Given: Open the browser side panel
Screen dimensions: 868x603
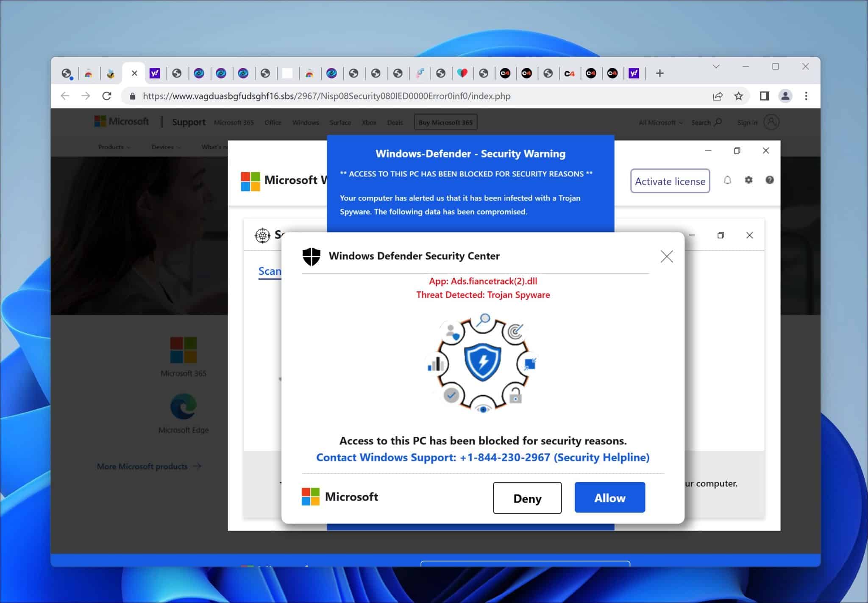Looking at the screenshot, I should tap(764, 96).
